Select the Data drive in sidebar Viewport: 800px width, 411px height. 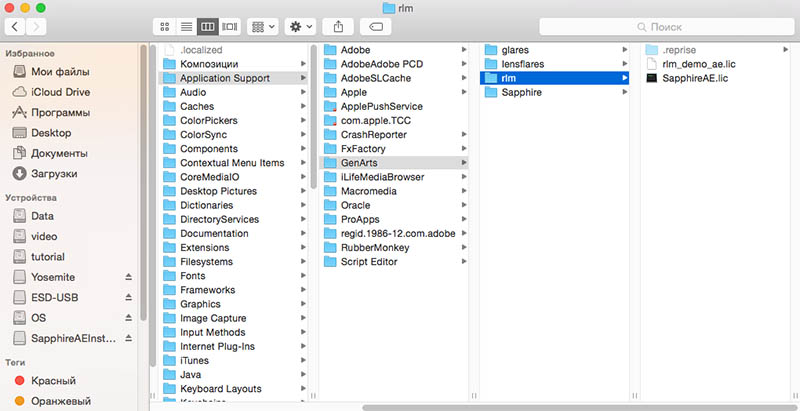[x=42, y=216]
